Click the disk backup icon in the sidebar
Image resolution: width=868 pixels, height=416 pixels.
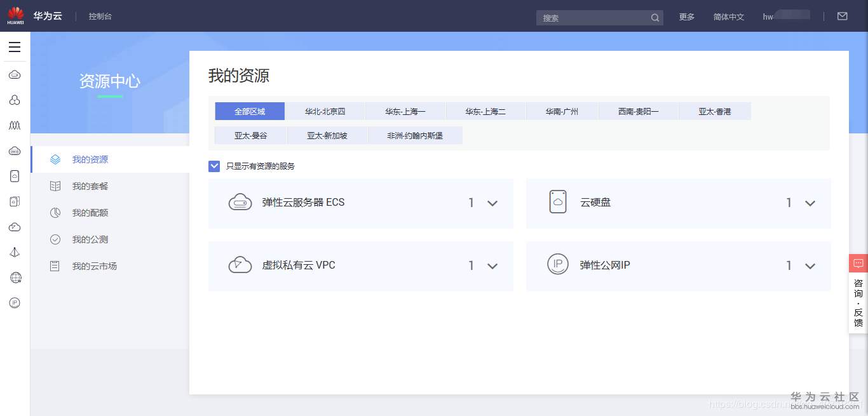point(15,201)
